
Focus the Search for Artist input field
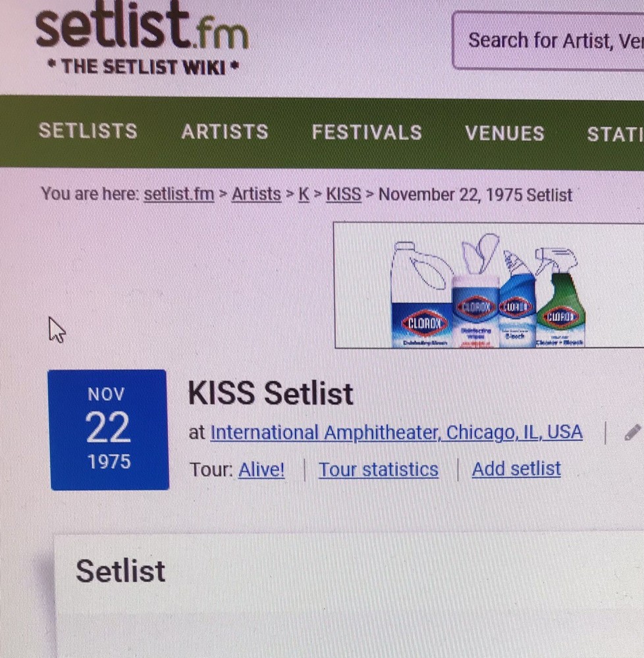[549, 41]
